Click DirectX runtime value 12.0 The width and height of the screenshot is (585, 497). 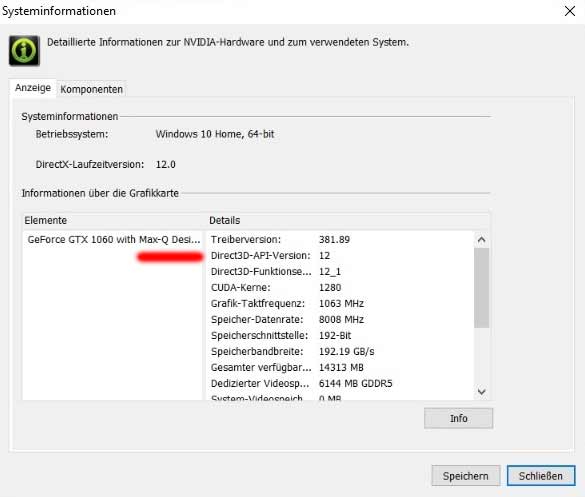166,165
